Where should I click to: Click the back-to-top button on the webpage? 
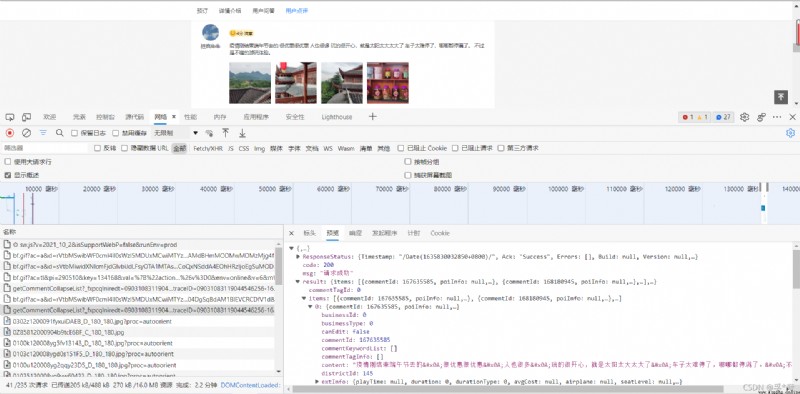click(781, 97)
